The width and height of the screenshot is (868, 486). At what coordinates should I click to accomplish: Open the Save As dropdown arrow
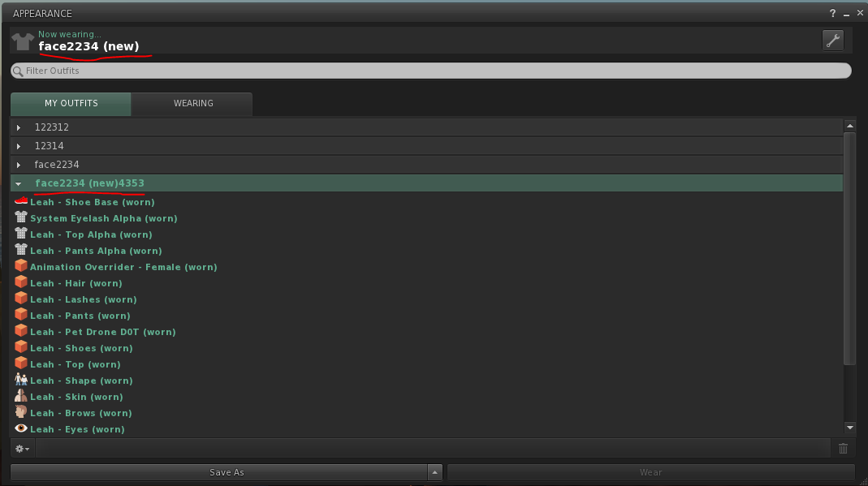click(435, 471)
